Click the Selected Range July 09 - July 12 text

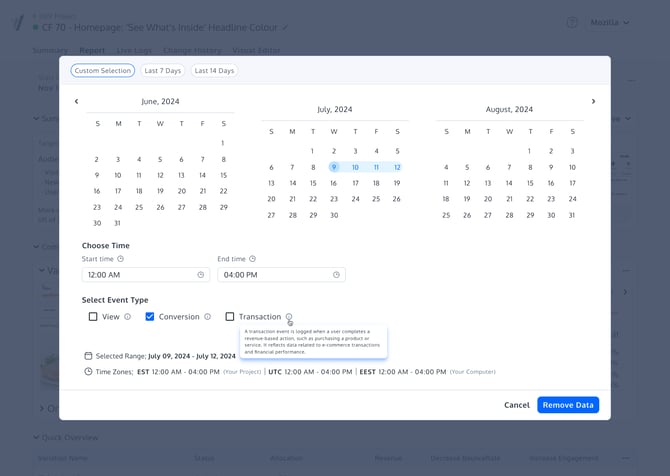[x=165, y=356]
